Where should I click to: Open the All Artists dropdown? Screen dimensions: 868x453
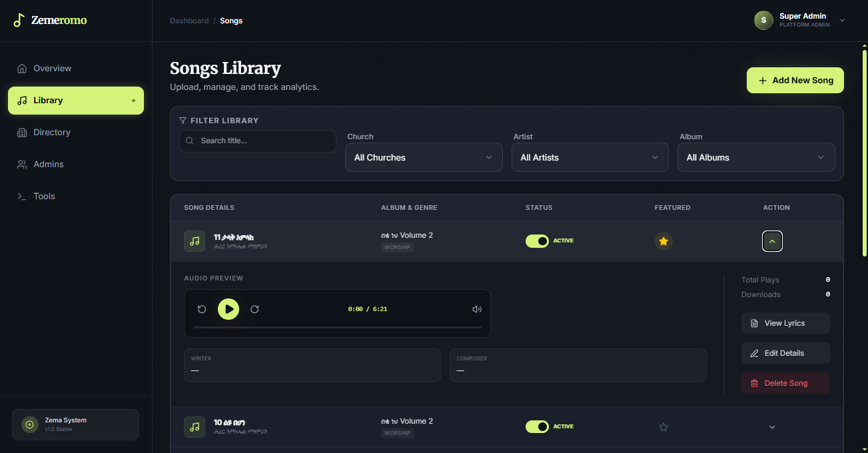pos(590,157)
